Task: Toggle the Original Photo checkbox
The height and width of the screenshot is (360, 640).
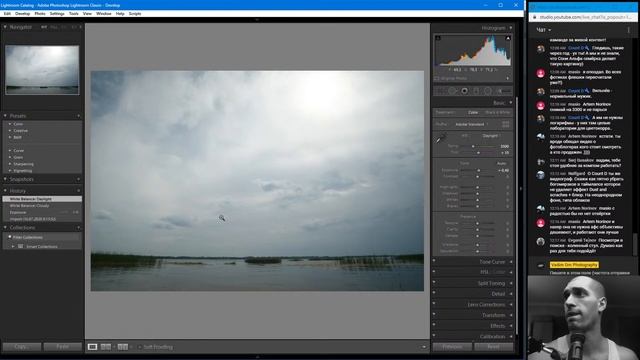Action: tap(437, 78)
